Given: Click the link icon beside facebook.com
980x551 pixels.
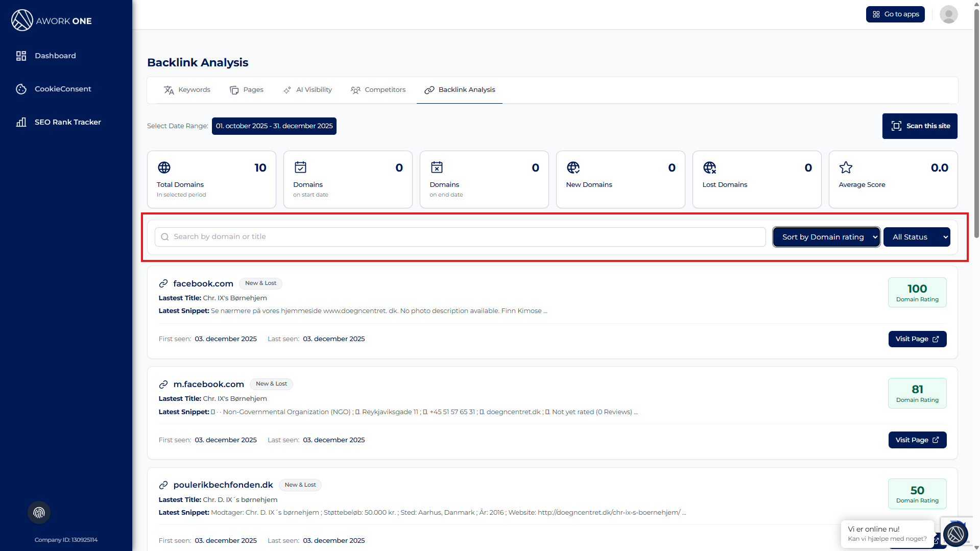Looking at the screenshot, I should [x=163, y=283].
